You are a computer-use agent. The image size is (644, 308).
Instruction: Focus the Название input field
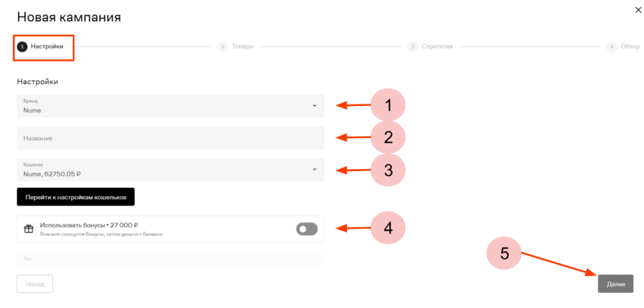click(170, 138)
